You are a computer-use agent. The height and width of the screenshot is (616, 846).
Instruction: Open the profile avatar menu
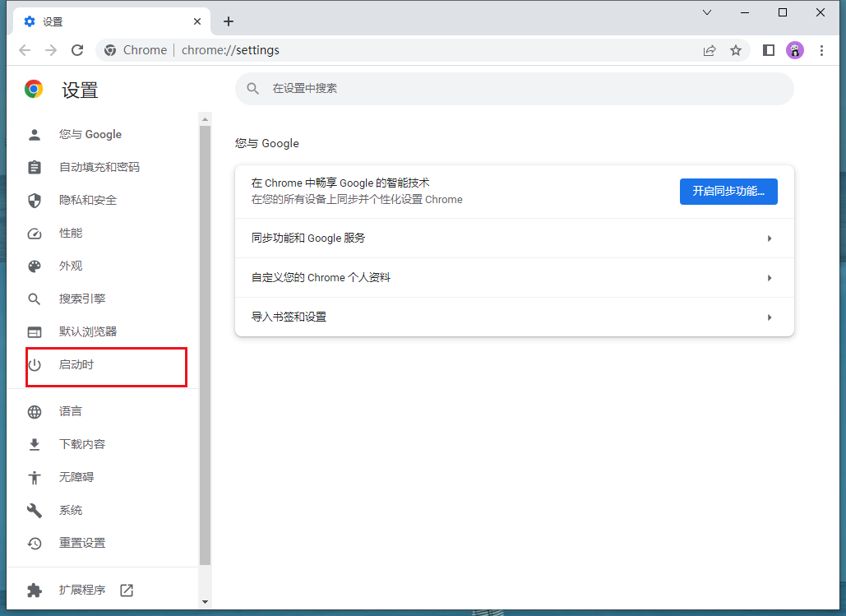click(x=795, y=50)
